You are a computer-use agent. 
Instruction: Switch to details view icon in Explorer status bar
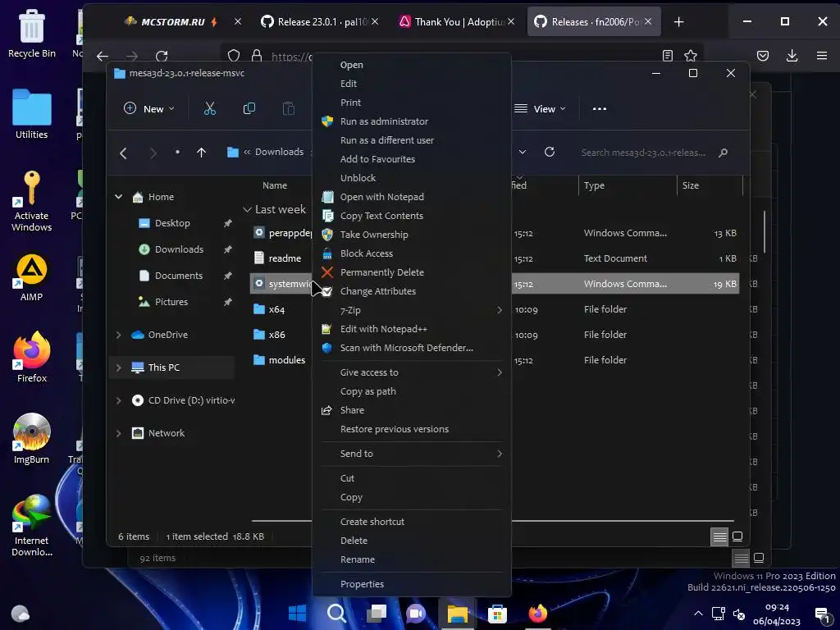(x=719, y=536)
